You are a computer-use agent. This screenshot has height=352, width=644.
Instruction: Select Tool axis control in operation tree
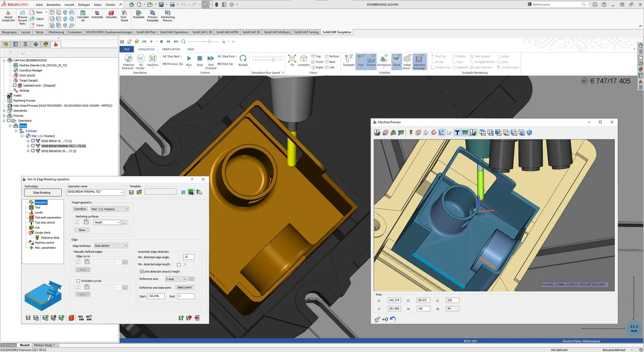coord(44,223)
